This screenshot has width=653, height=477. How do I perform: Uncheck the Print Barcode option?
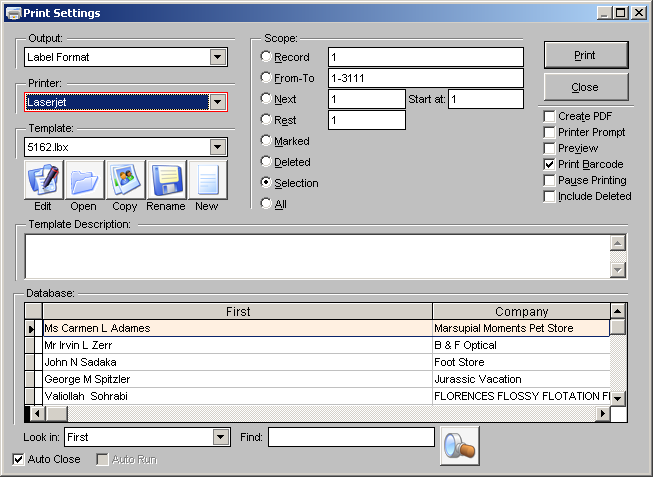pos(549,165)
